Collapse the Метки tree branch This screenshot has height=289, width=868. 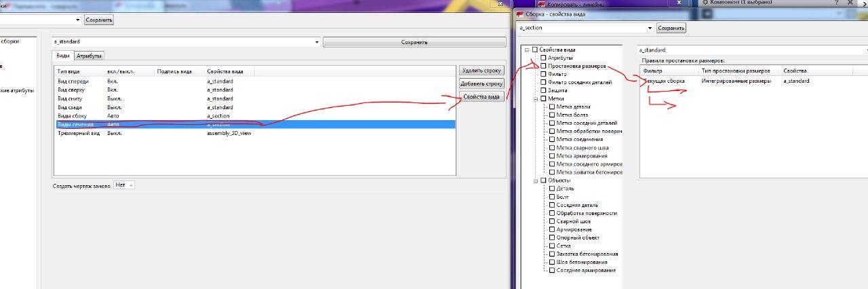(535, 98)
